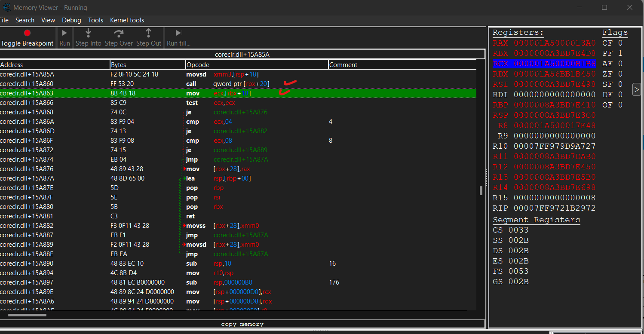
Task: Select the highlighted RCX register
Action: [x=544, y=64]
